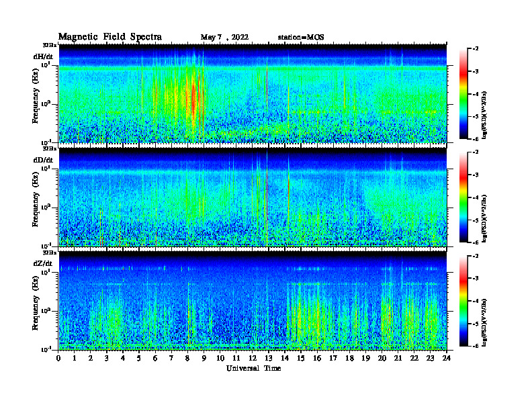
Task: Click hour tick label "13" on the time axis
Action: [x=269, y=359]
